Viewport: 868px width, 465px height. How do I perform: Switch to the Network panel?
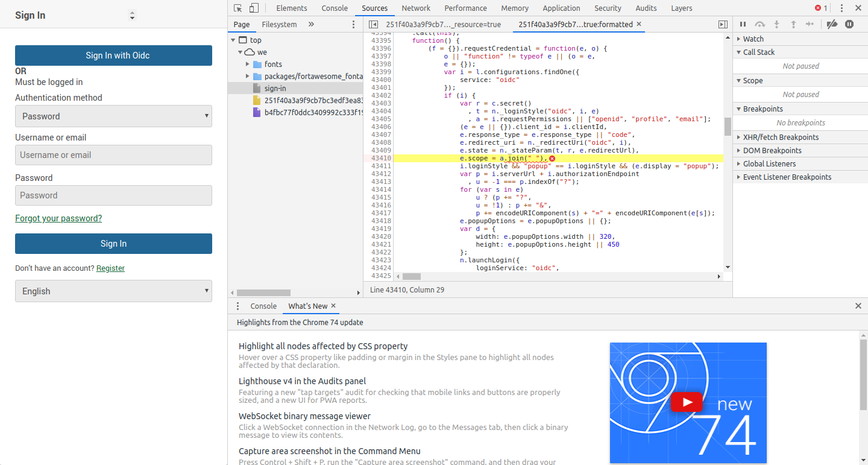(416, 8)
